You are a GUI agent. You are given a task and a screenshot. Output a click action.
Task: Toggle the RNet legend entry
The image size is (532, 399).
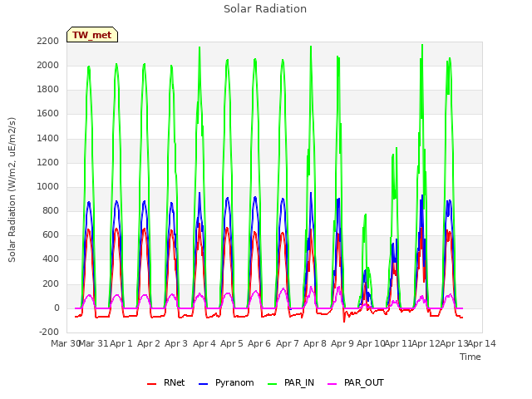[165, 382]
